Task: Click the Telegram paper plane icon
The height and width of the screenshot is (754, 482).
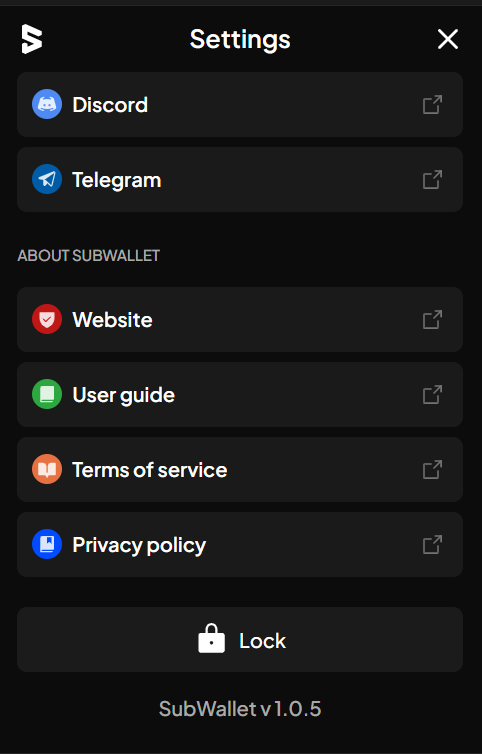Action: point(47,179)
